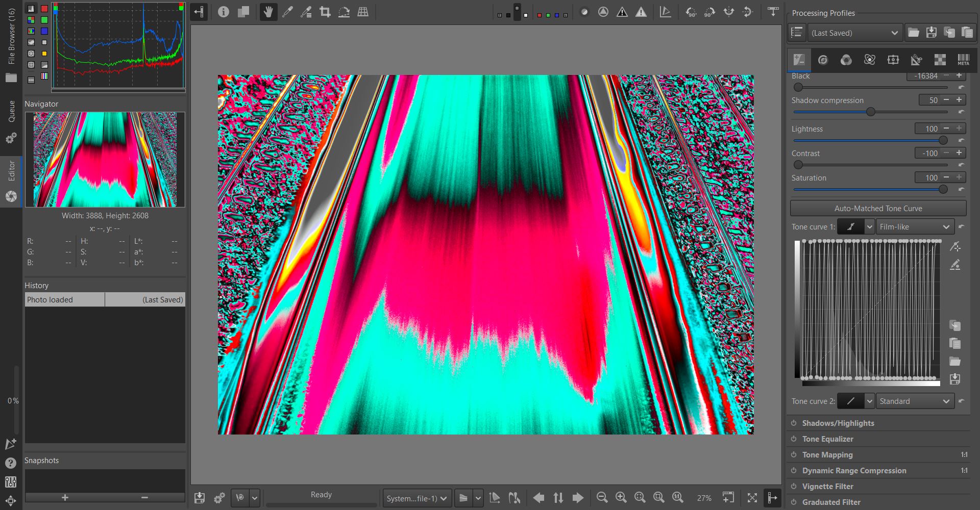980x510 pixels.
Task: Increase Saturation with plus button
Action: [959, 177]
